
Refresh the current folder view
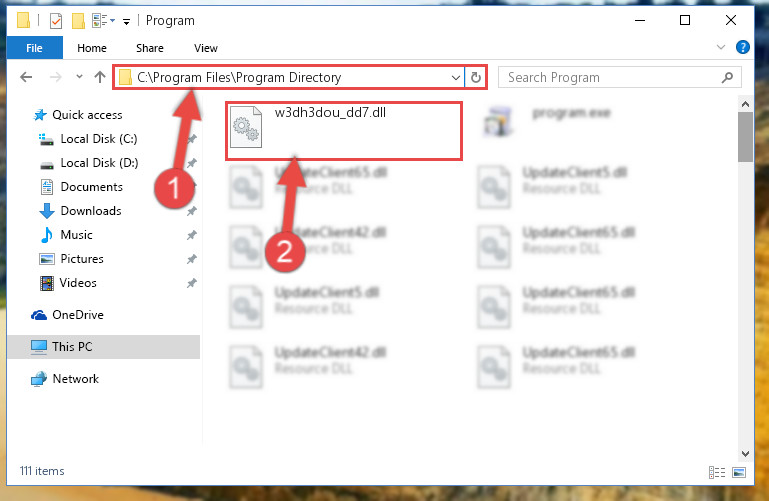(x=475, y=77)
